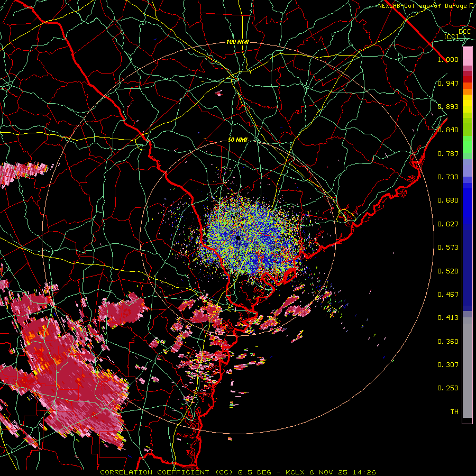This screenshot has width=476, height=476.
Task: Click the KCLX station ID in the caption
Action: point(295,472)
